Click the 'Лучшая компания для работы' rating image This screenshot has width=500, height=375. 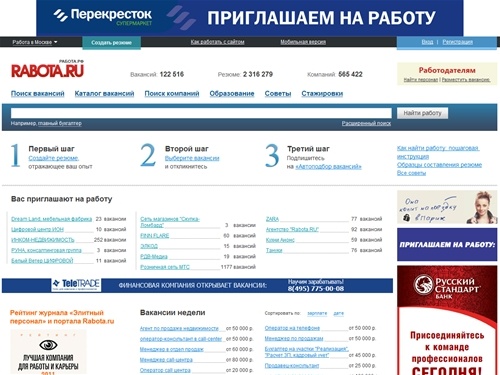(x=48, y=352)
